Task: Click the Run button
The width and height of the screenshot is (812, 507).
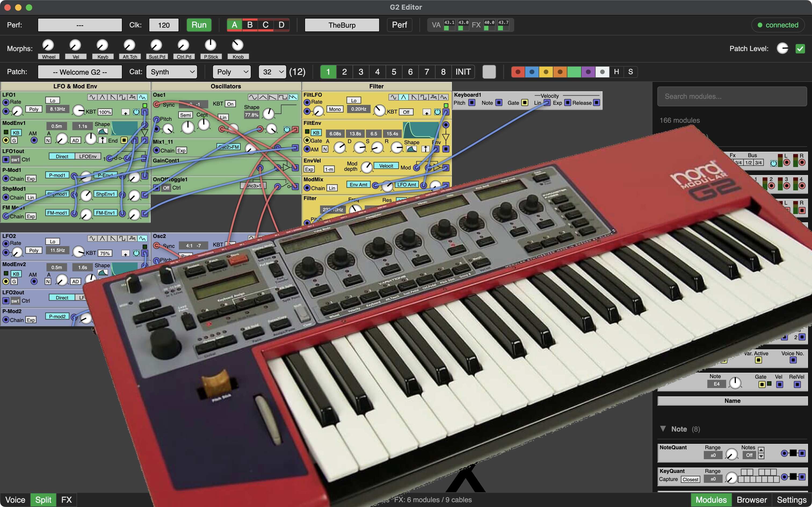Action: 199,25
